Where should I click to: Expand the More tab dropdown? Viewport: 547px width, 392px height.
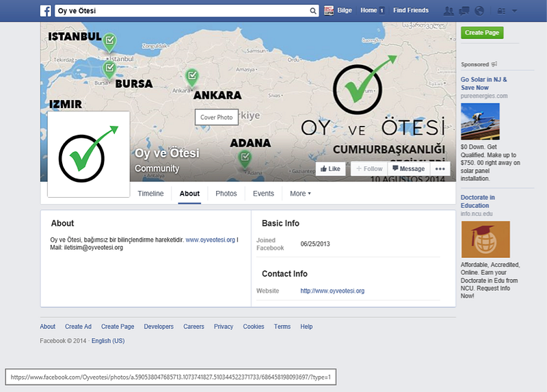coord(300,194)
